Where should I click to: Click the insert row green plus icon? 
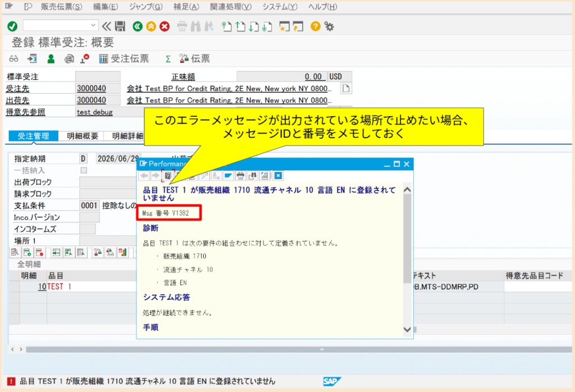point(27,252)
